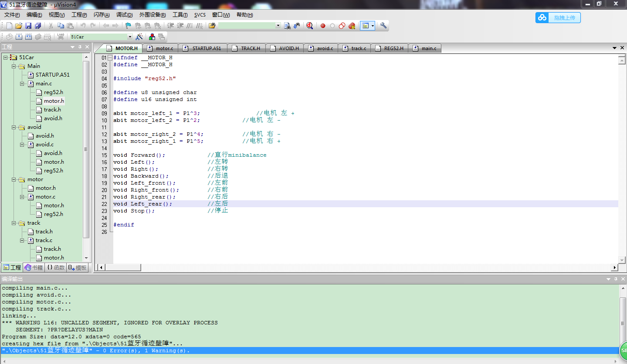This screenshot has width=627, height=364.
Task: Open the target selector 51Car dropdown
Action: (129, 37)
